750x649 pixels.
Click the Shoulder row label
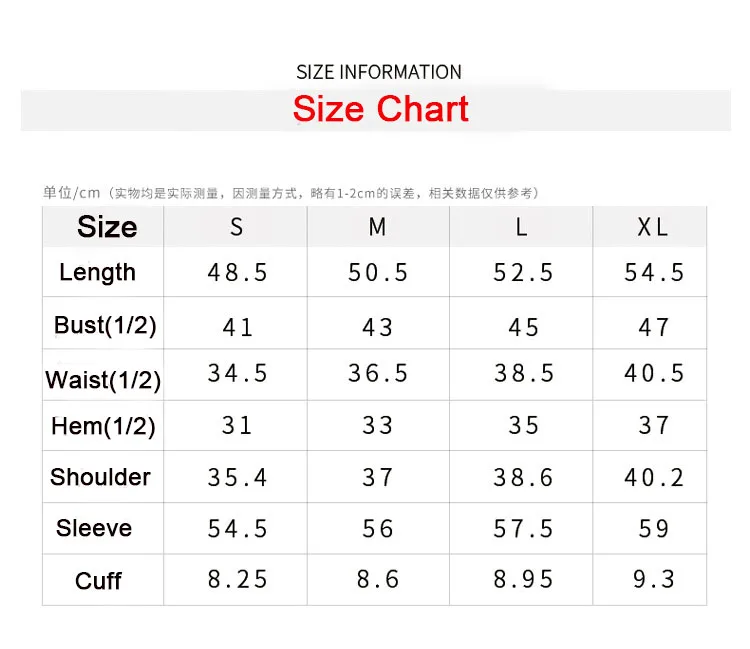[x=100, y=477]
